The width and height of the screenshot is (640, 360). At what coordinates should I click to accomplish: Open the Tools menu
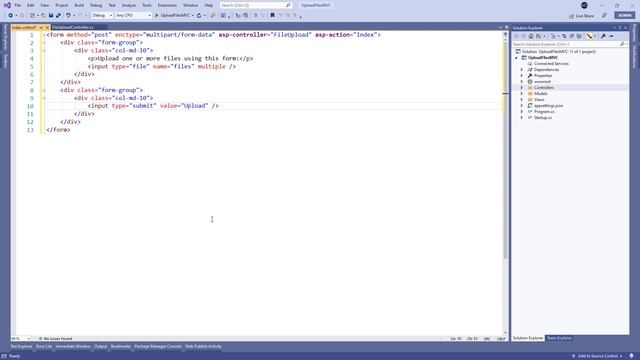147,5
